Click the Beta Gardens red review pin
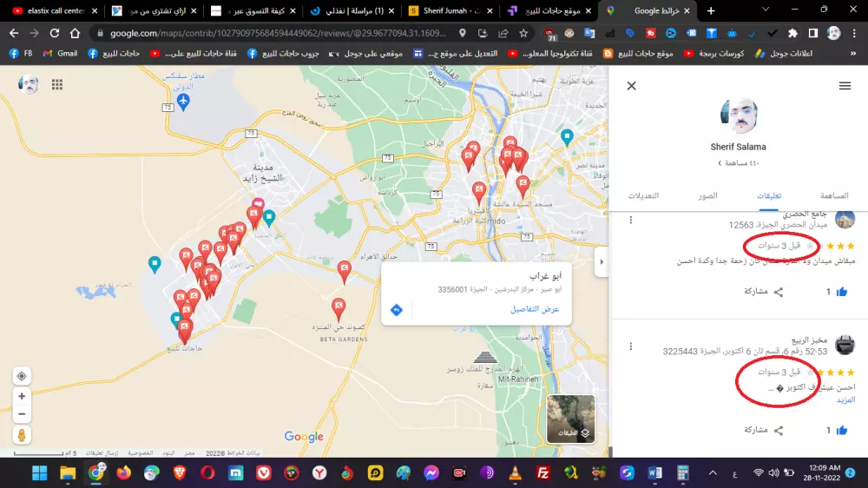Image resolution: width=868 pixels, height=488 pixels. click(x=339, y=308)
